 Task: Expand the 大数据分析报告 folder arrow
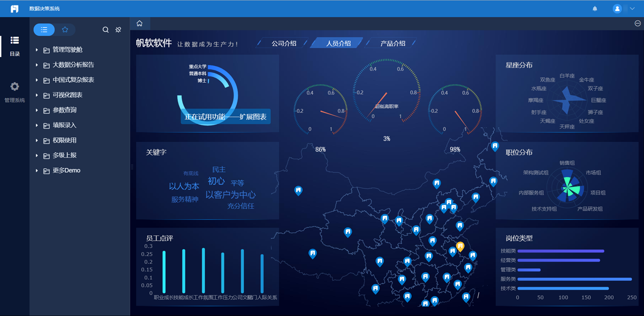pyautogui.click(x=37, y=65)
